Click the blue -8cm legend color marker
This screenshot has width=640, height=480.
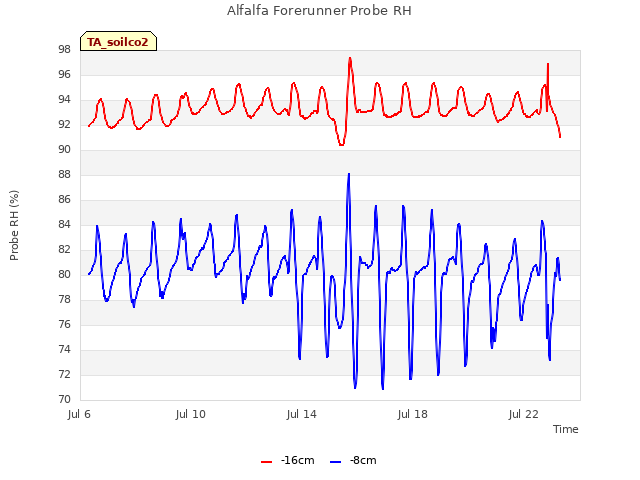coord(335,462)
